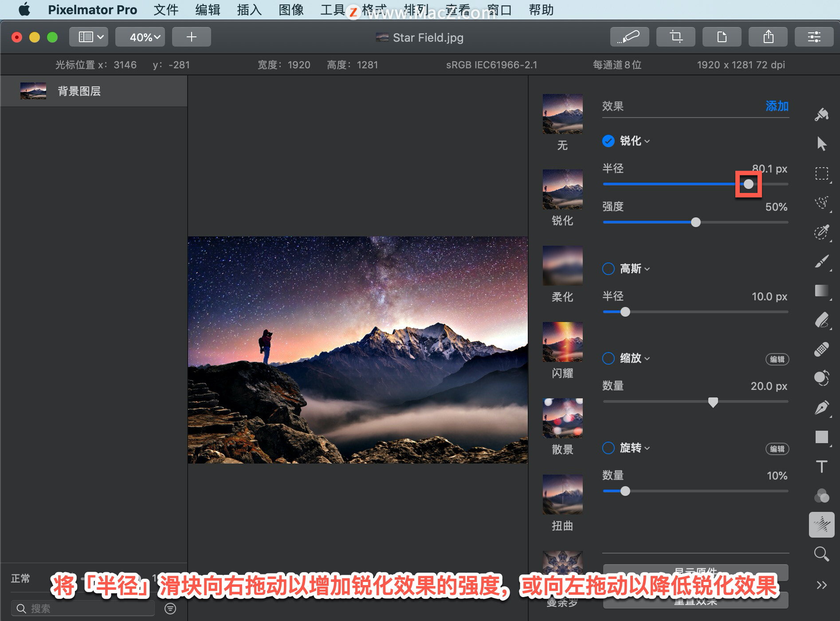Select the Repair bandage tool
Viewport: 840px width, 621px height.
[821, 349]
